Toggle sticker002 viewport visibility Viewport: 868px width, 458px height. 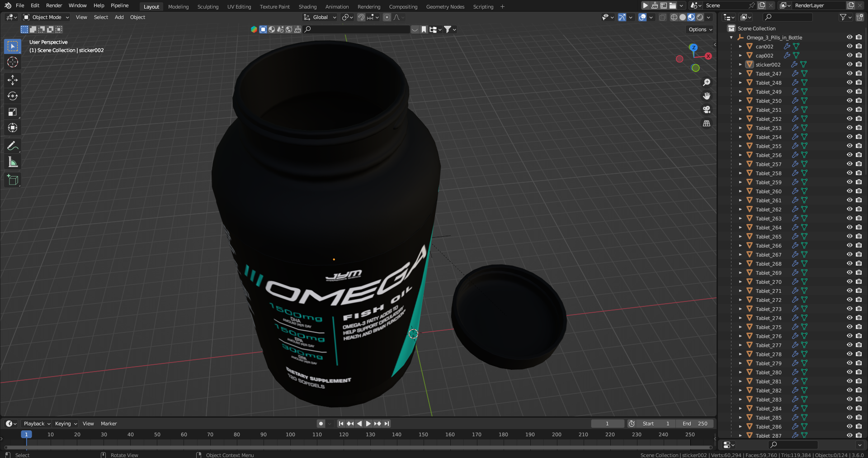849,64
